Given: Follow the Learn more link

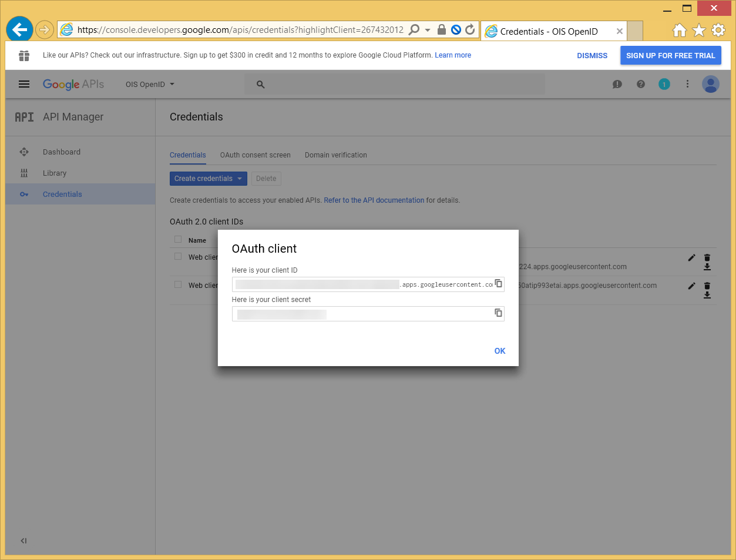Looking at the screenshot, I should click(x=453, y=55).
